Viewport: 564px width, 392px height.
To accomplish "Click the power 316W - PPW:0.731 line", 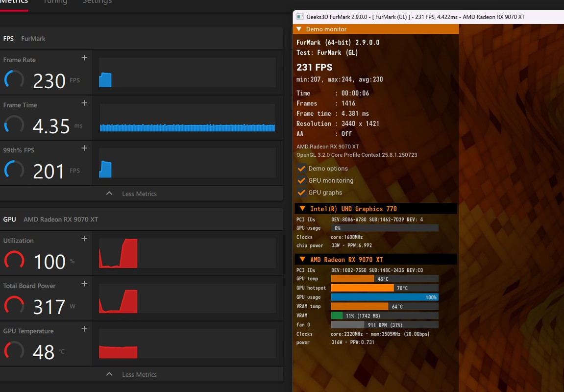I will [335, 342].
